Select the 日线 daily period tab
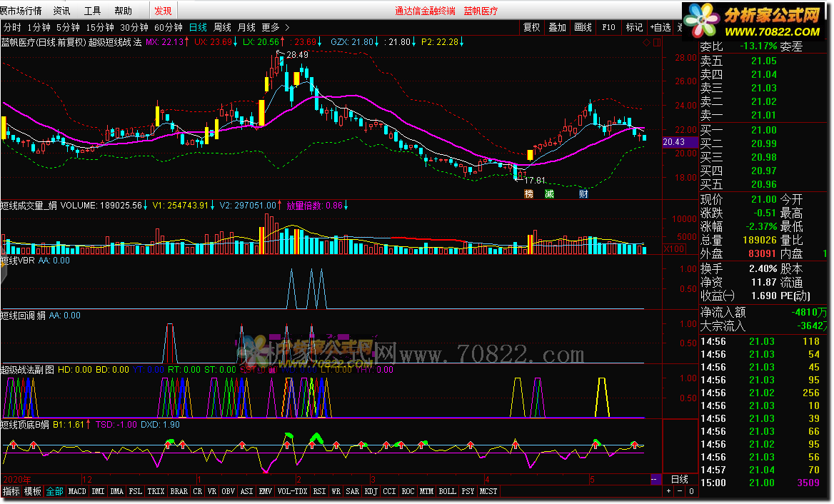The height and width of the screenshot is (504, 834). point(198,27)
